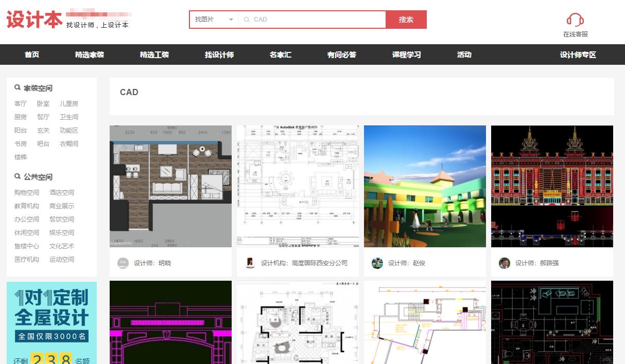The image size is (625, 364).
Task: Select the 卧室 bedroom filter
Action: 43,103
